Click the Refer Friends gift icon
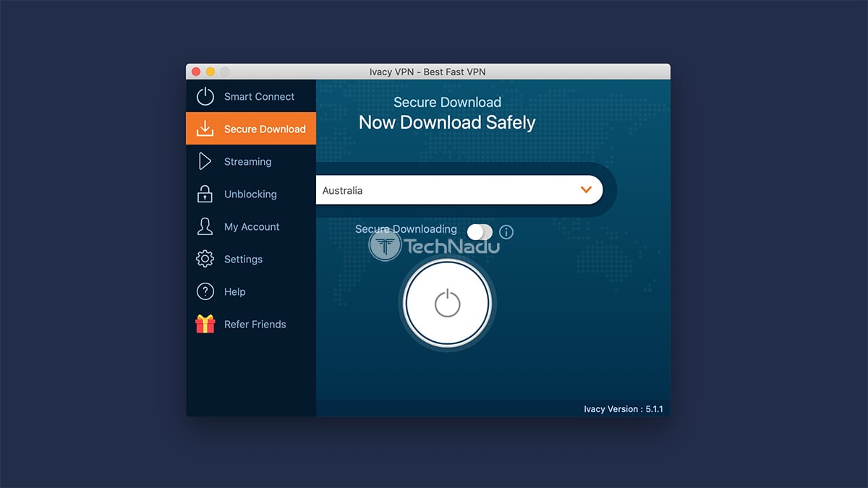Image resolution: width=868 pixels, height=488 pixels. 205,324
